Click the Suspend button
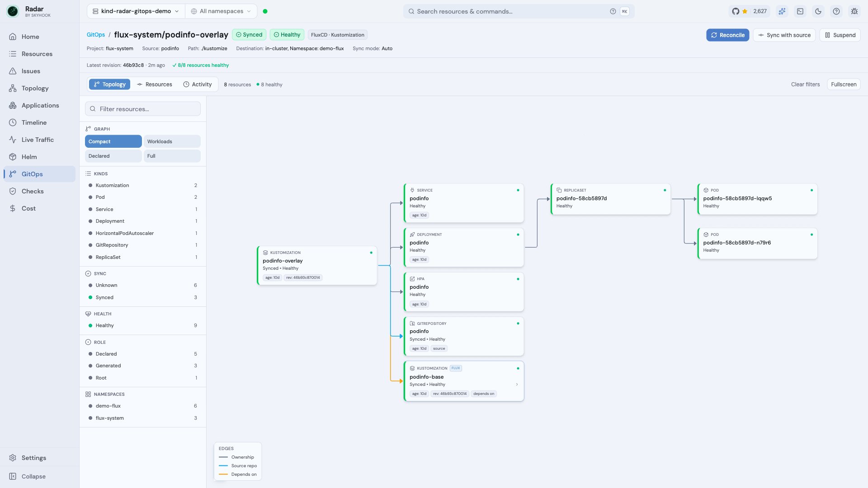The height and width of the screenshot is (488, 868). point(840,35)
